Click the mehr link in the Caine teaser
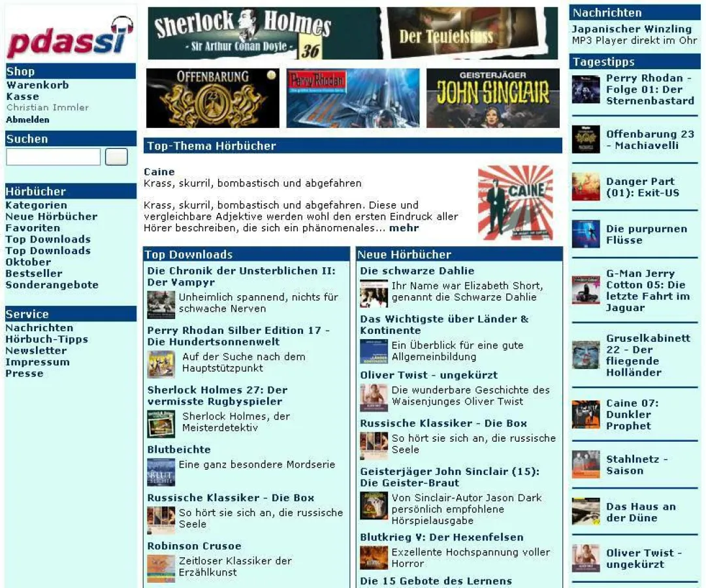Screen dimensions: 706x588 pyautogui.click(x=404, y=227)
